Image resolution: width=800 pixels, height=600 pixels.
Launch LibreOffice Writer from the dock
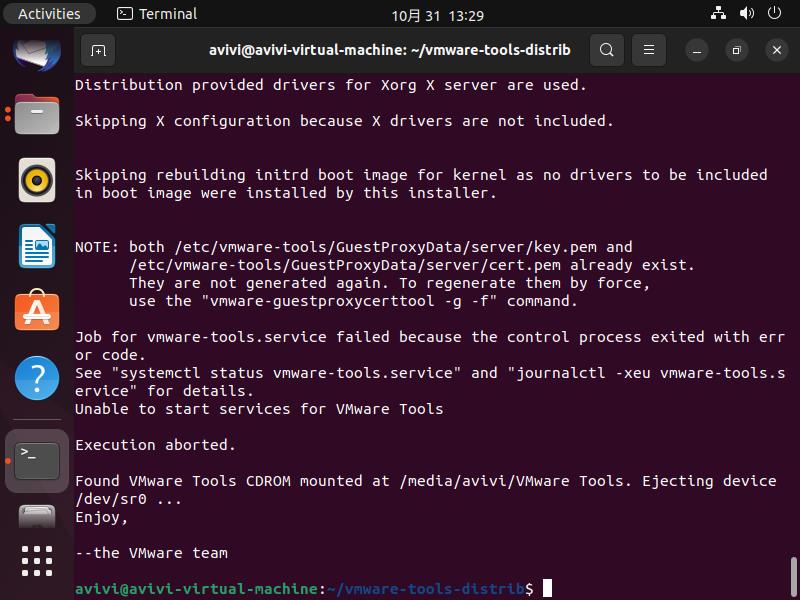[x=37, y=247]
